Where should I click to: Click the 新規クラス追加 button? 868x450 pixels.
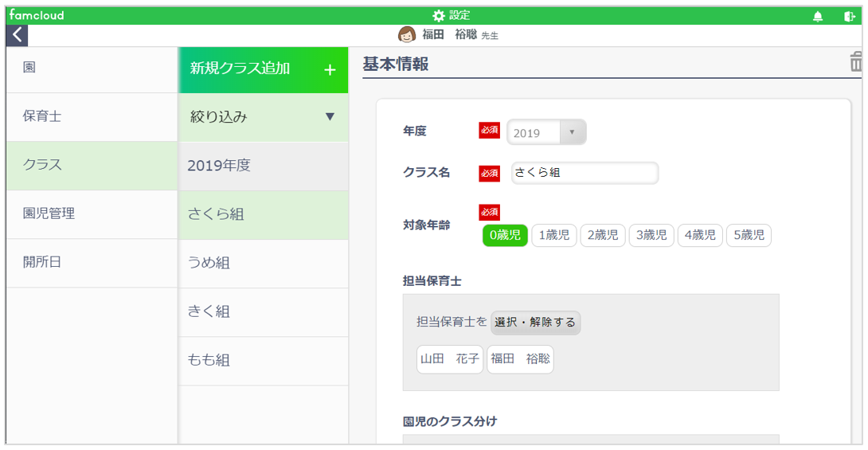pos(264,70)
